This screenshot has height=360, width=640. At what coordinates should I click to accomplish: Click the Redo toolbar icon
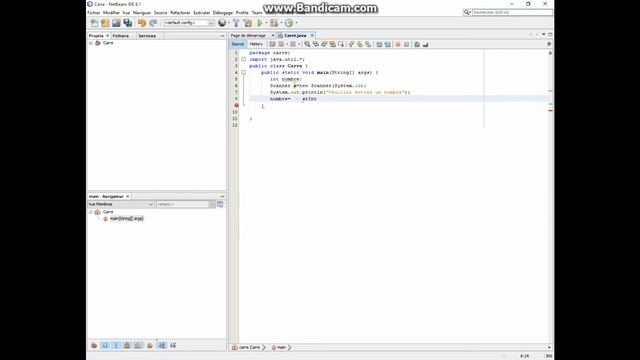(153, 23)
